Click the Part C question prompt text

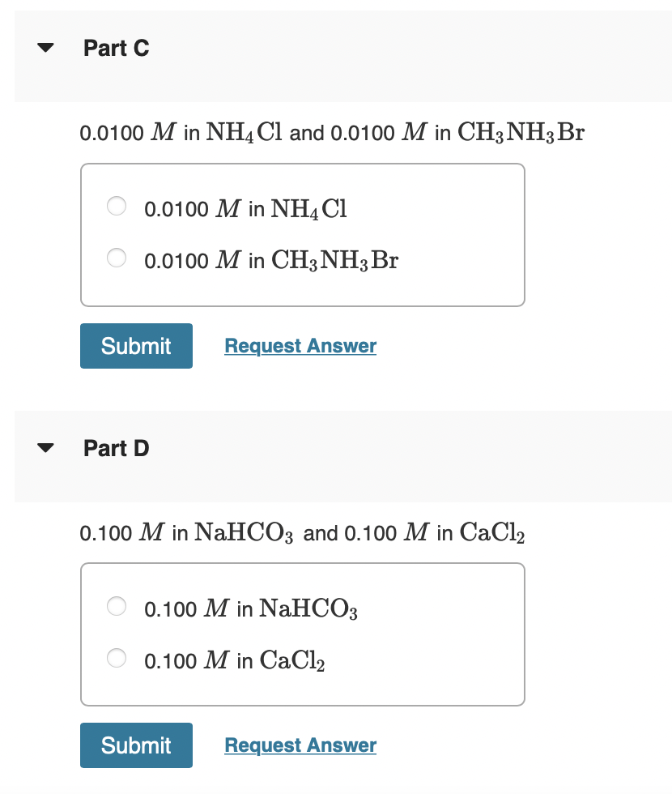[x=332, y=132]
